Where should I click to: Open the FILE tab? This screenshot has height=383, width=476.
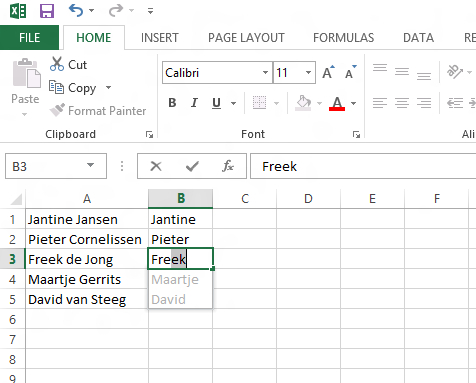click(x=29, y=37)
